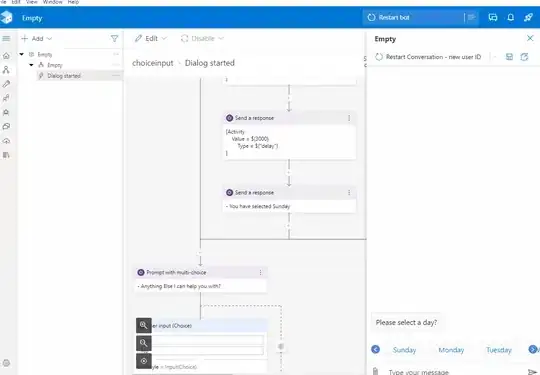Attach a file with the paperclip icon
This screenshot has width=540, height=375.
[375, 371]
